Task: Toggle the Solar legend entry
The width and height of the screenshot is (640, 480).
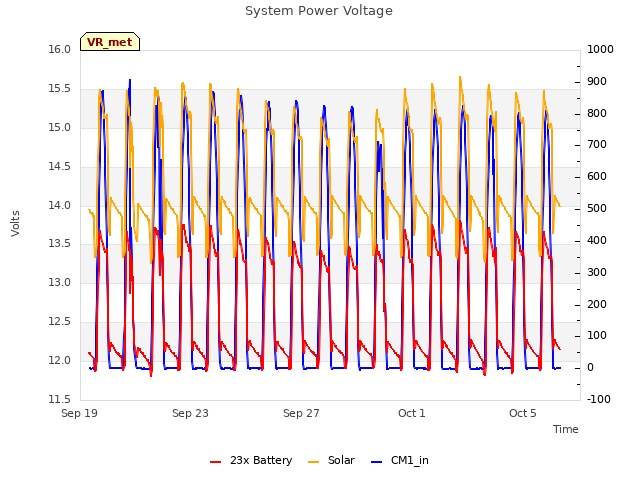Action: [331, 460]
